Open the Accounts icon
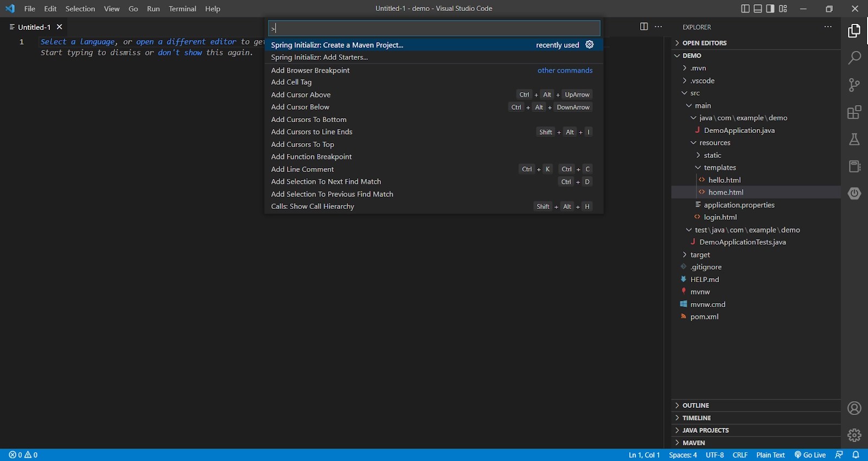 point(854,408)
